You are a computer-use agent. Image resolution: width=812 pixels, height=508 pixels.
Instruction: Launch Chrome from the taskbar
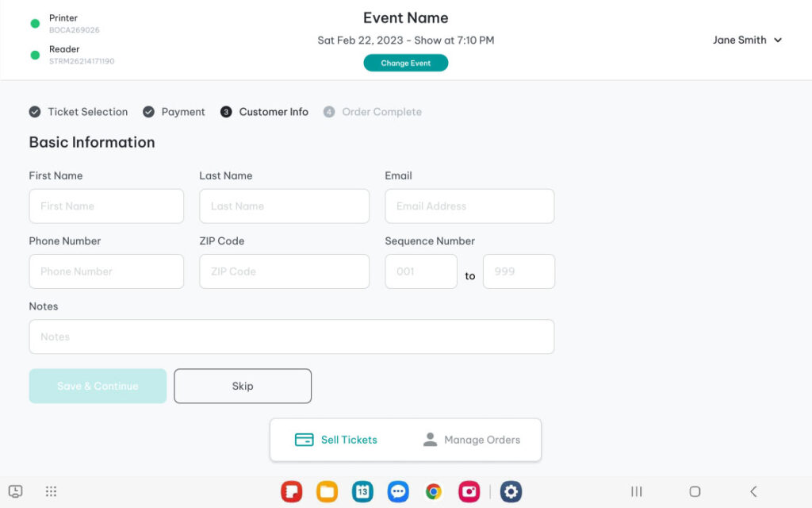[x=433, y=492]
